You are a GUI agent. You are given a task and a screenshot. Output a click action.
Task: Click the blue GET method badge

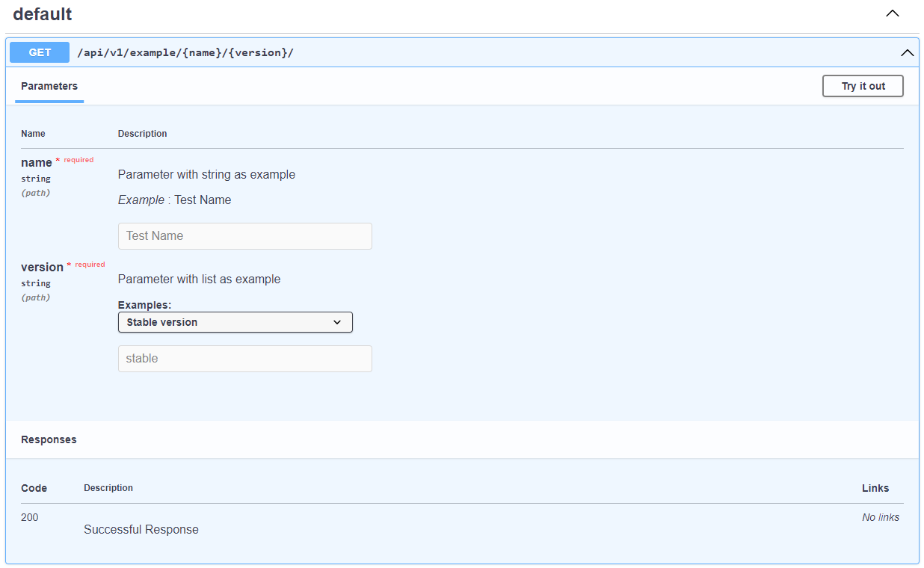pos(39,52)
